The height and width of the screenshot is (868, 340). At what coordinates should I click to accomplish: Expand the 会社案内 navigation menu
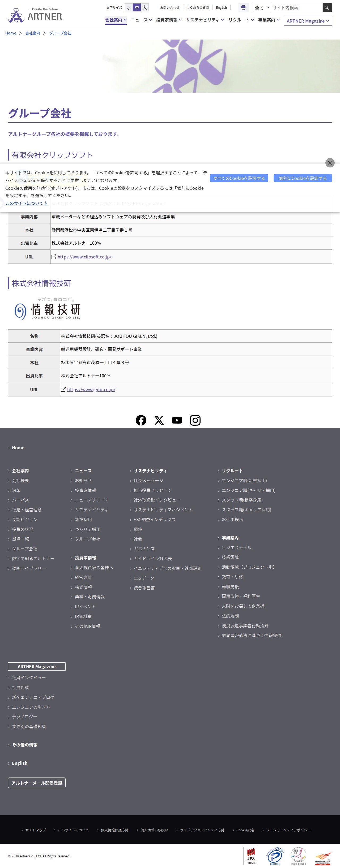click(x=116, y=20)
